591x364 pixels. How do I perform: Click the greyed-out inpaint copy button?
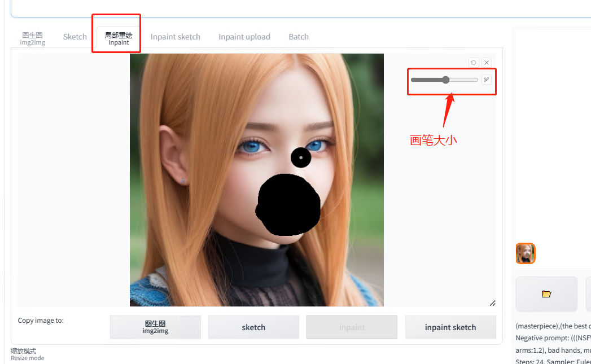(x=352, y=327)
